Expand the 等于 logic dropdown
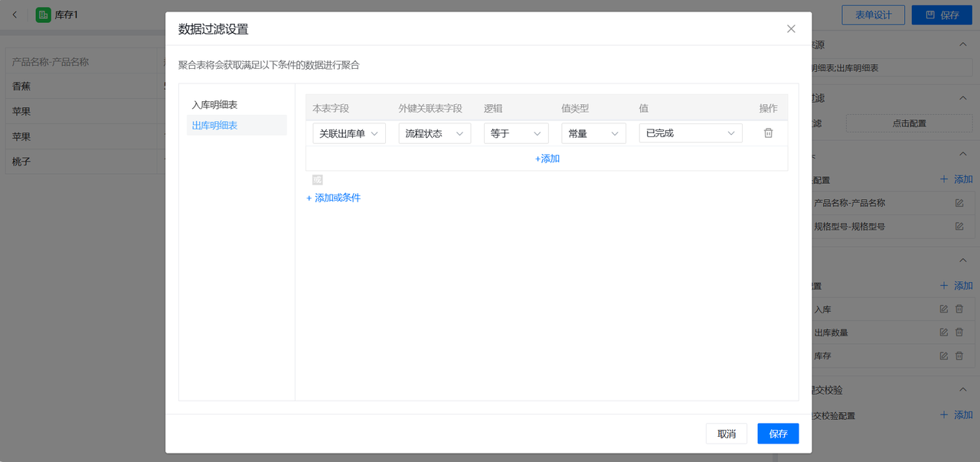The image size is (980, 462). tap(515, 133)
